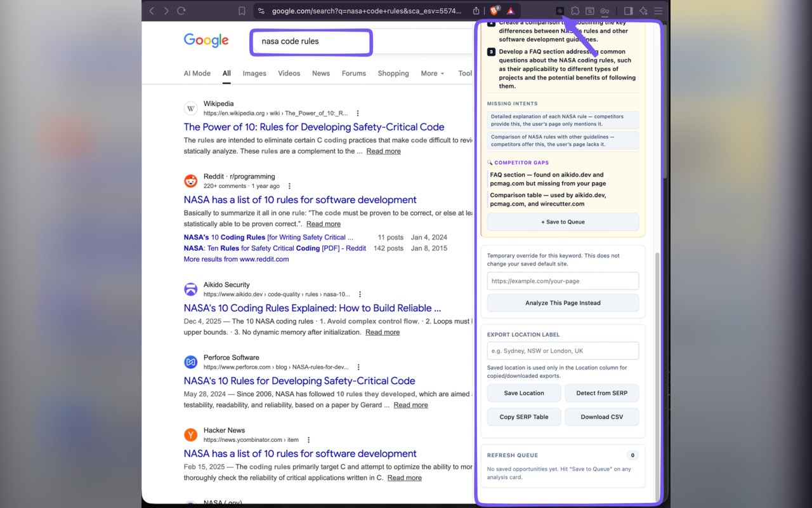This screenshot has width=812, height=508.
Task: Click the Export Location Label input
Action: [563, 351]
